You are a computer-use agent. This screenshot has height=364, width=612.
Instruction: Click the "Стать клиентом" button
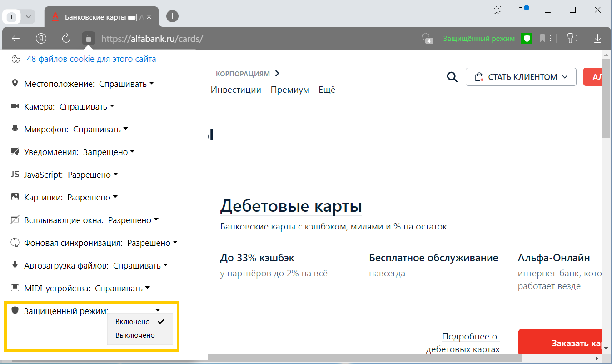[521, 77]
